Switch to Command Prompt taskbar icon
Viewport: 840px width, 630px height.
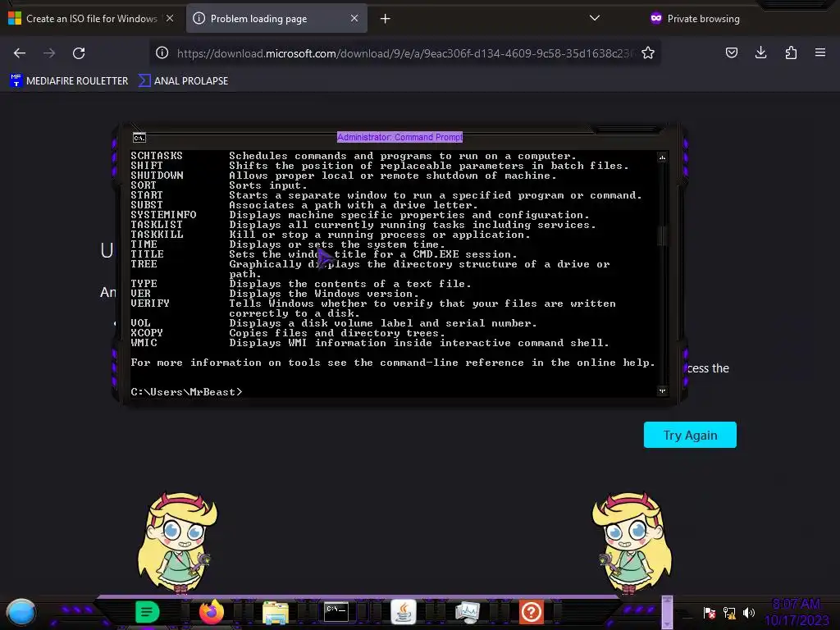pos(336,611)
